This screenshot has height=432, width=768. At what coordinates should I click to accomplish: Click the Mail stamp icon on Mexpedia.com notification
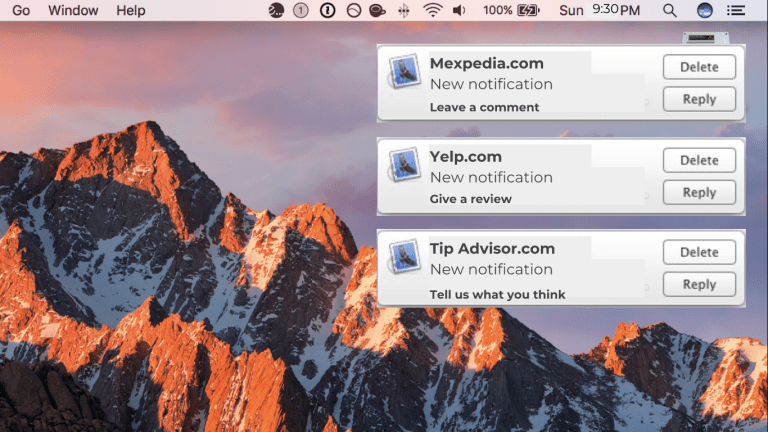[x=405, y=72]
